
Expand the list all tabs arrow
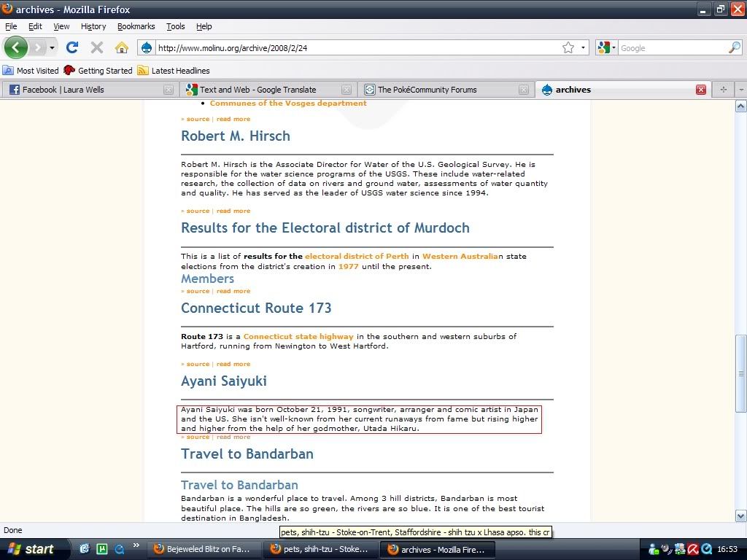point(740,90)
